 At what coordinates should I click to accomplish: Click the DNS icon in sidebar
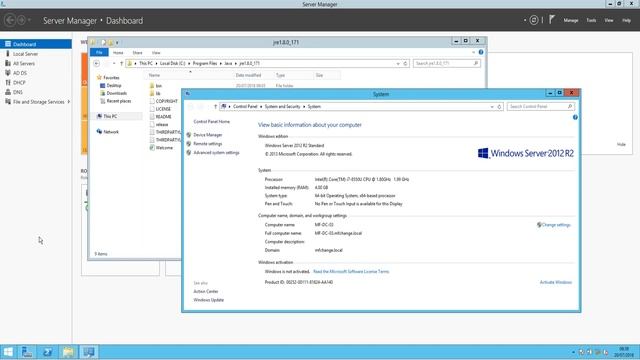[x=8, y=92]
